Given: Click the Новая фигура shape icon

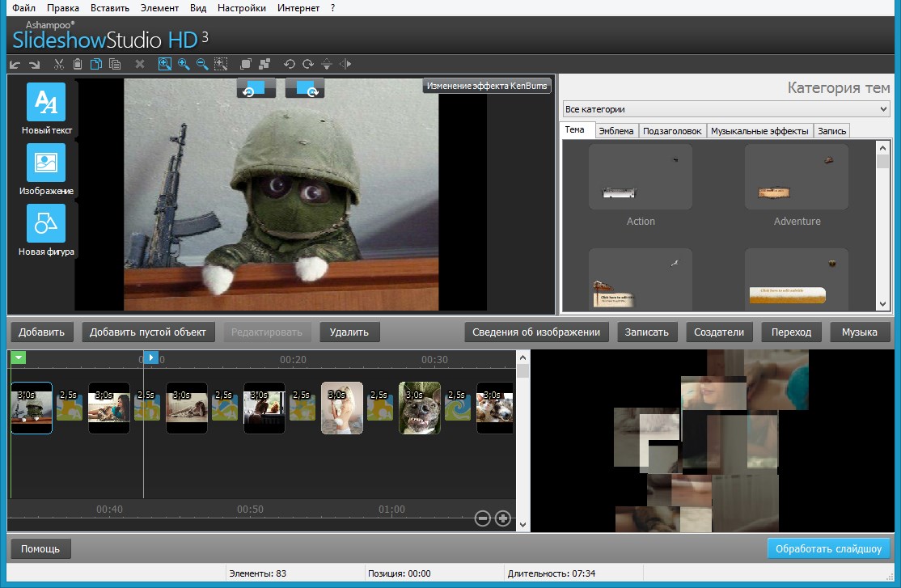Looking at the screenshot, I should 46,223.
